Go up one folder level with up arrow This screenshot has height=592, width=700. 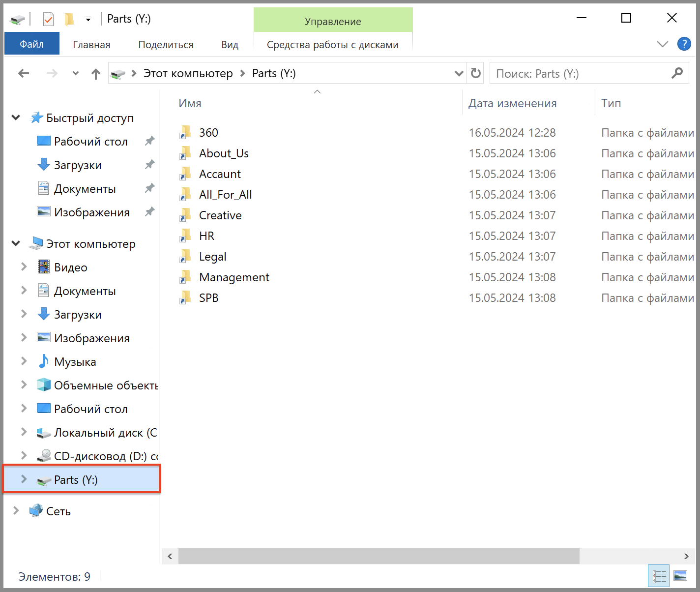coord(96,74)
